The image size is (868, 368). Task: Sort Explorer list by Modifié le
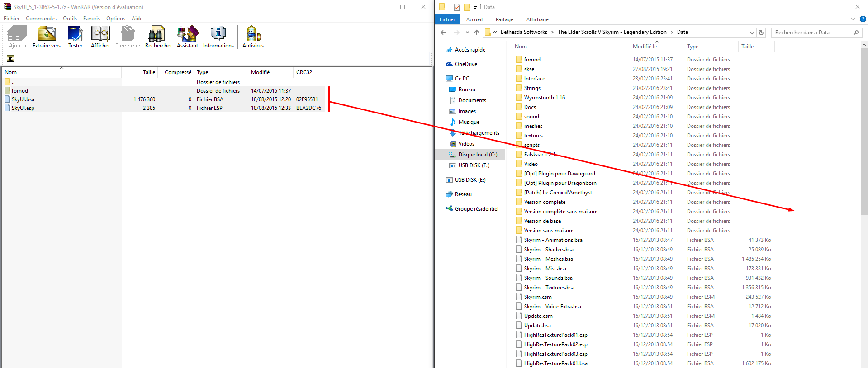(x=657, y=47)
